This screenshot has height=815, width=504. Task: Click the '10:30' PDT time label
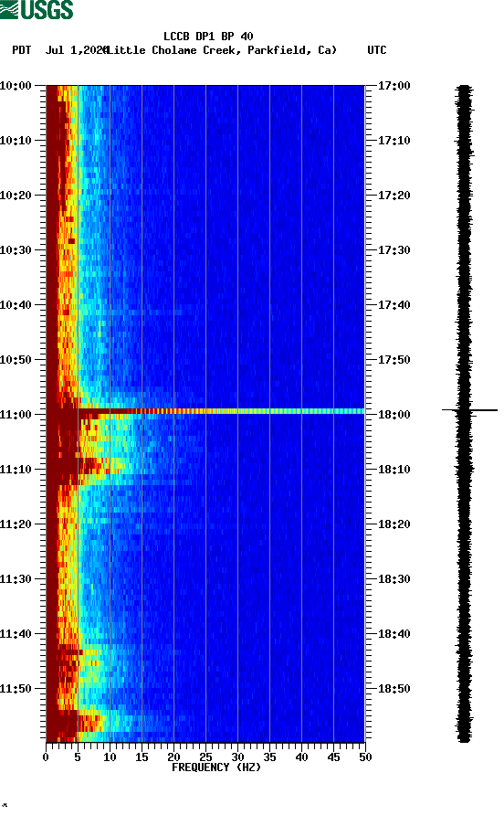pyautogui.click(x=16, y=250)
